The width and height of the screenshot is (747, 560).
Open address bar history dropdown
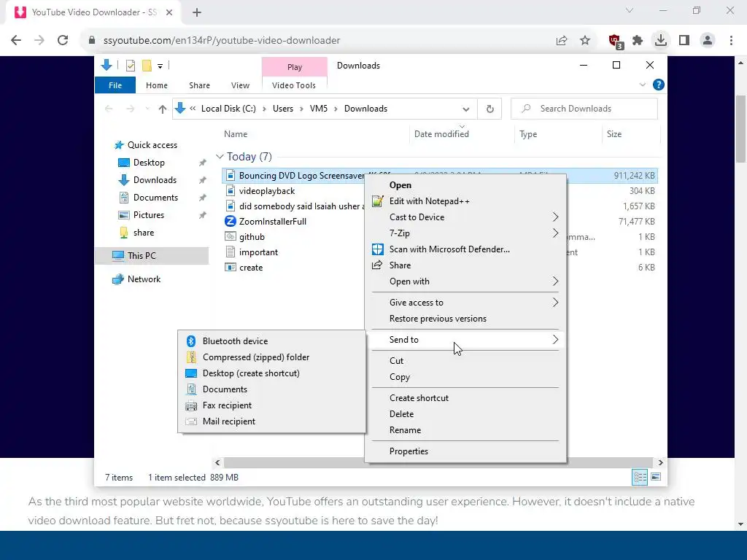pyautogui.click(x=465, y=109)
